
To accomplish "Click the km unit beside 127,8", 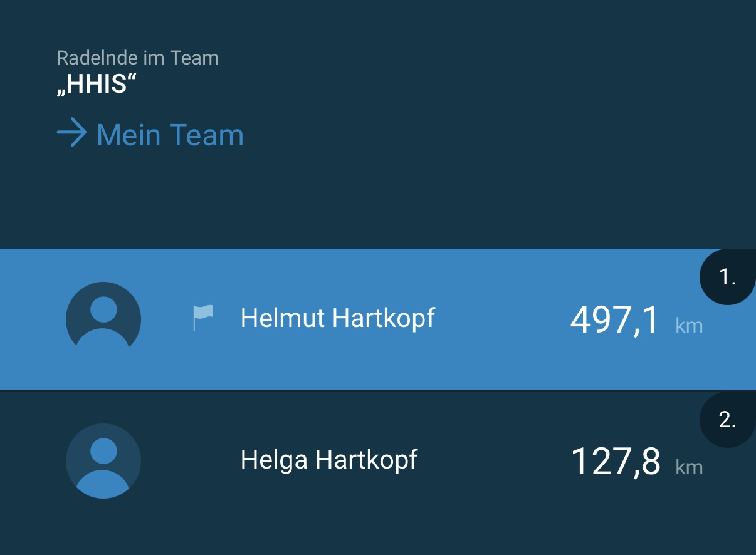I will [689, 467].
